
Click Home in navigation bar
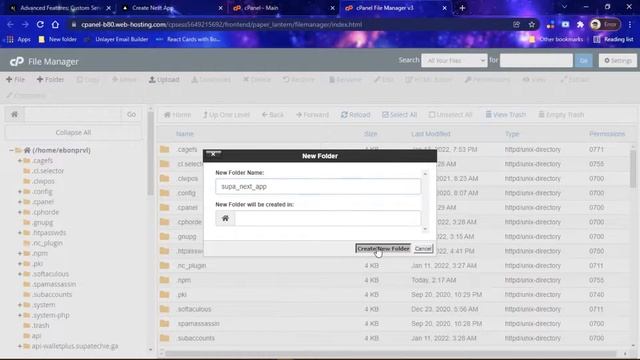[x=178, y=115]
